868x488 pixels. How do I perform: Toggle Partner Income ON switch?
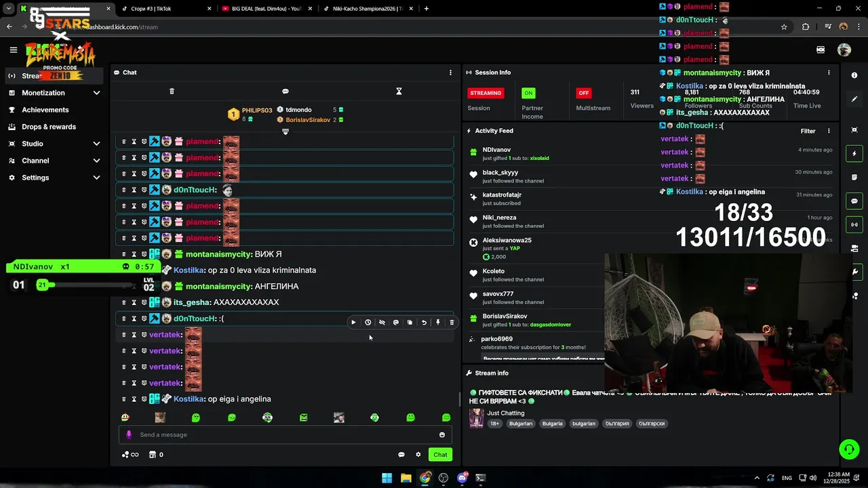pos(528,93)
